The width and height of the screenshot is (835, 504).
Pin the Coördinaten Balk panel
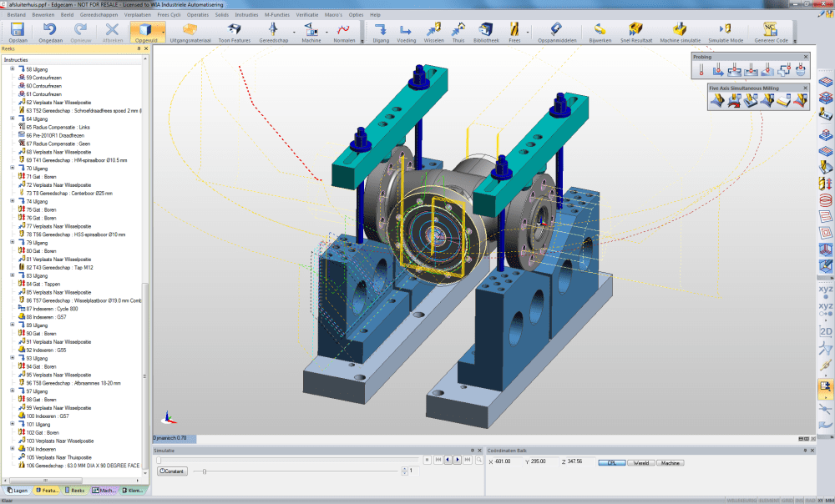click(805, 451)
